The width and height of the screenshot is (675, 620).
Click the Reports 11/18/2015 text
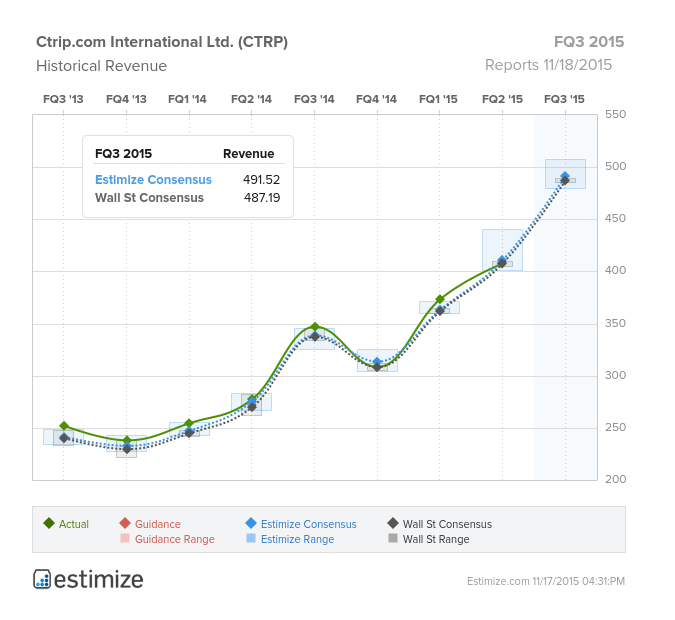coord(548,65)
